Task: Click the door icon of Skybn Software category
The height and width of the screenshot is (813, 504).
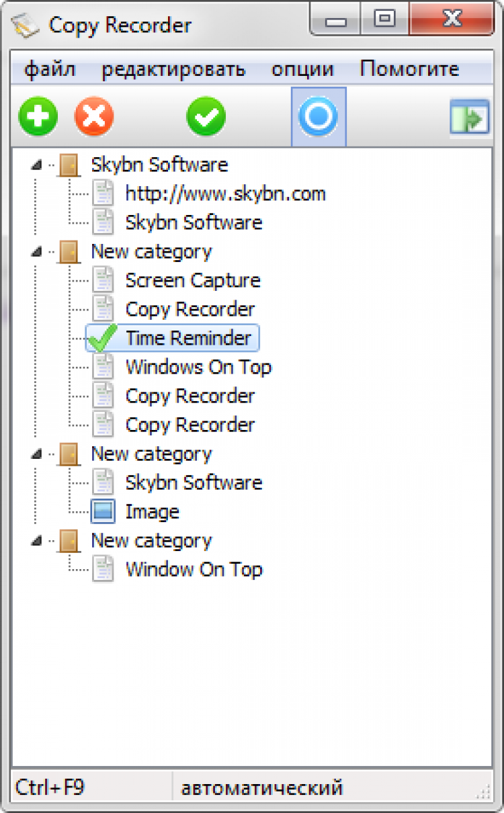Action: click(69, 165)
